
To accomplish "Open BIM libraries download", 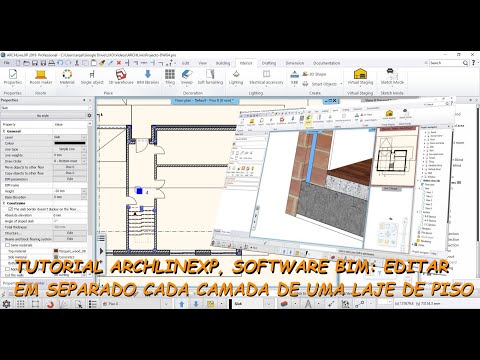I will (148, 77).
